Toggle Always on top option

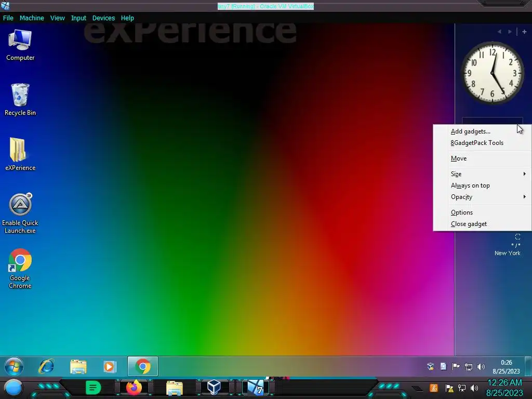482,185
